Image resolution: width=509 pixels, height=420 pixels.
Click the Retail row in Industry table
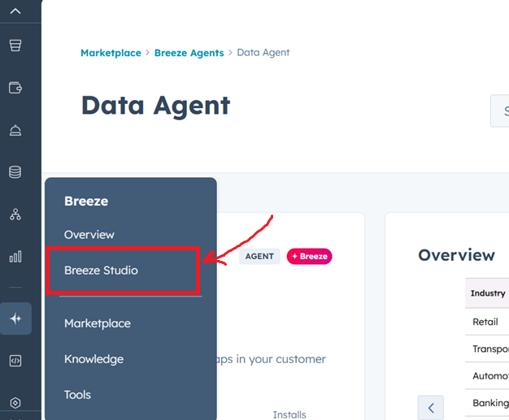tap(485, 322)
